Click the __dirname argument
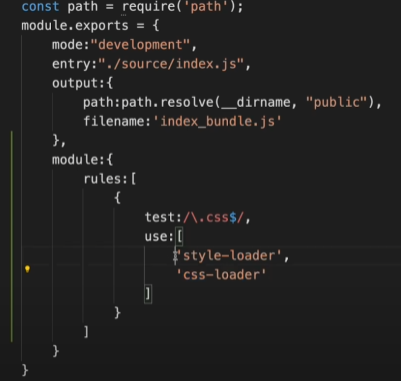The height and width of the screenshot is (381, 401). 256,102
